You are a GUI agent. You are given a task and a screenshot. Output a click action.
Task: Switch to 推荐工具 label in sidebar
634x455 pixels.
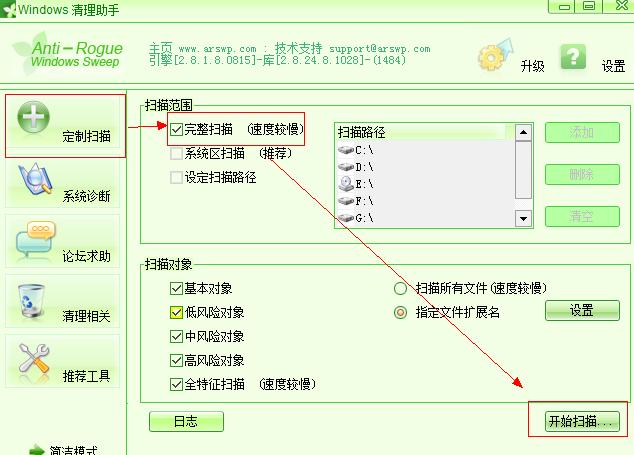click(x=86, y=376)
